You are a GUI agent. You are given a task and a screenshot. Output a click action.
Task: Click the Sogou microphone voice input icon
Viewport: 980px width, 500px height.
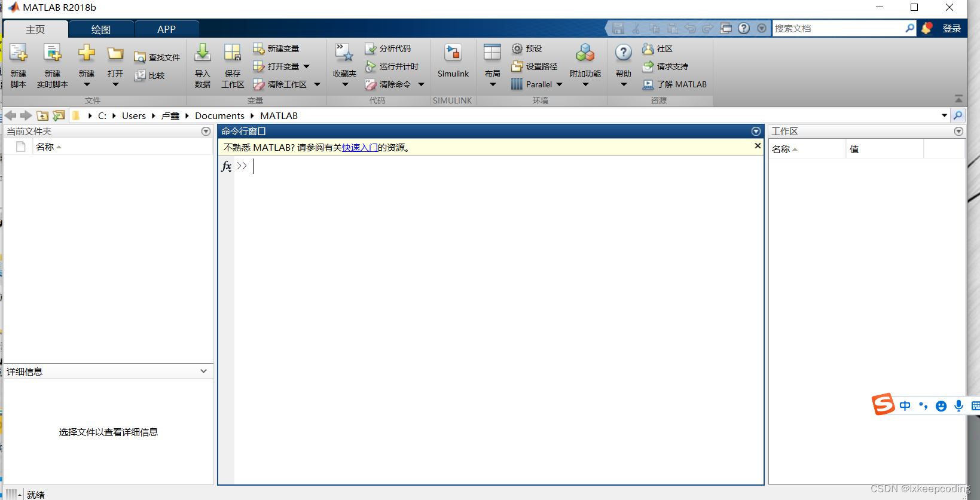(958, 406)
